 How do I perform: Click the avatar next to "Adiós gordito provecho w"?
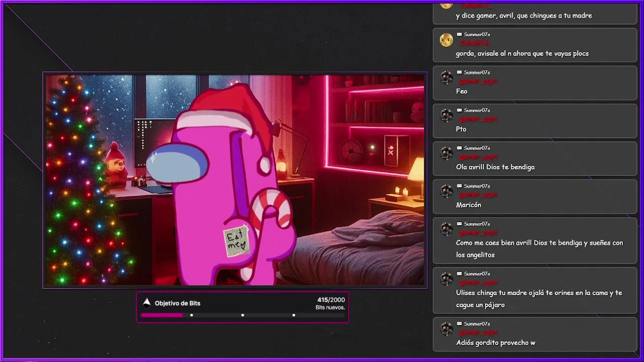pos(446,329)
